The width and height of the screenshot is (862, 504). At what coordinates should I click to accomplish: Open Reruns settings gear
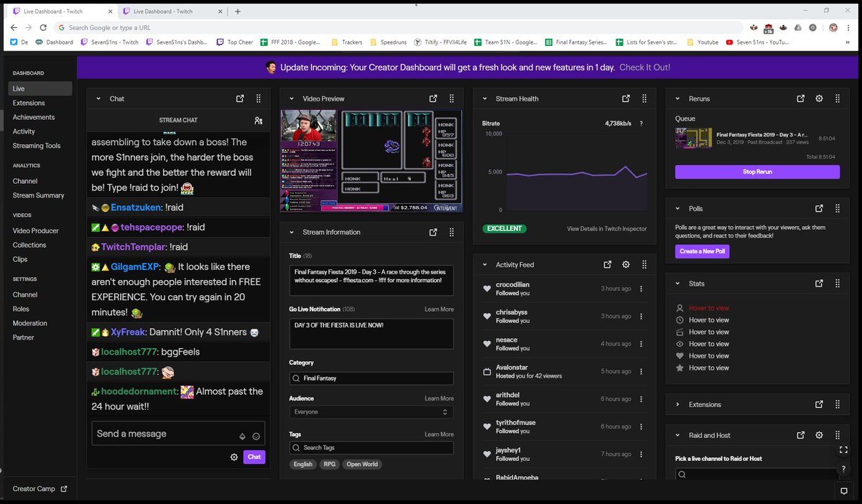(819, 98)
